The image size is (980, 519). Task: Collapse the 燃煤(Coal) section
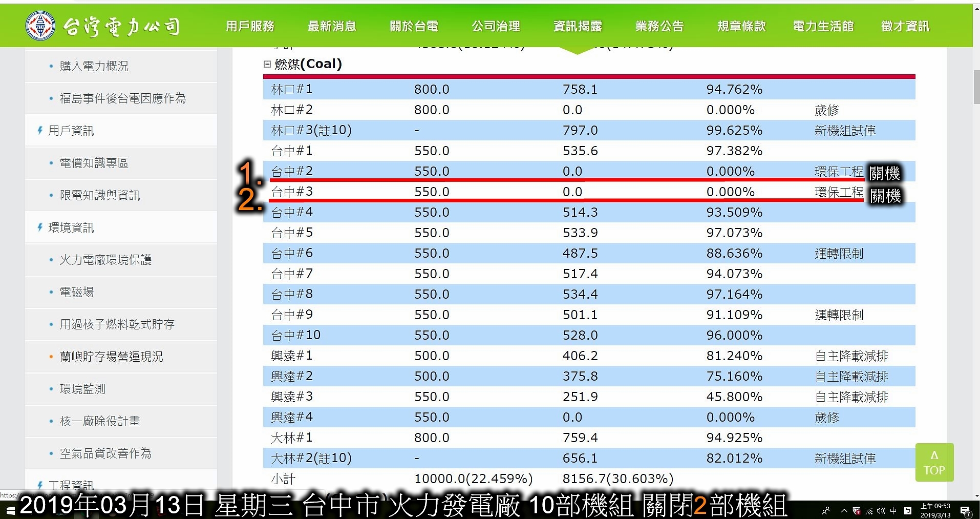[x=267, y=64]
